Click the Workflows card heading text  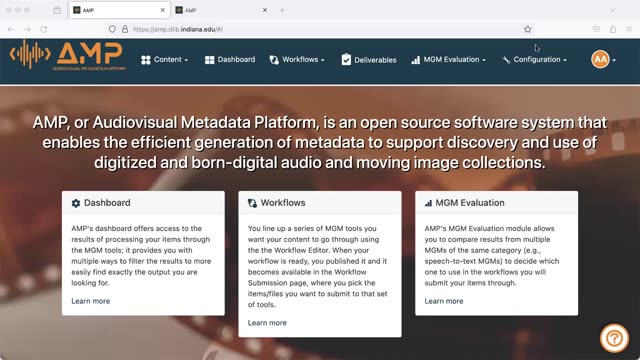click(x=283, y=202)
